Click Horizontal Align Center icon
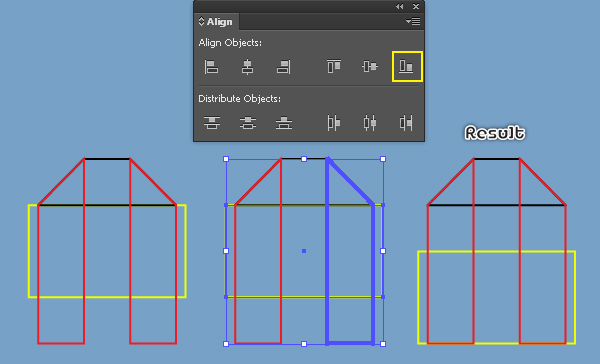The image size is (600, 364). point(247,67)
